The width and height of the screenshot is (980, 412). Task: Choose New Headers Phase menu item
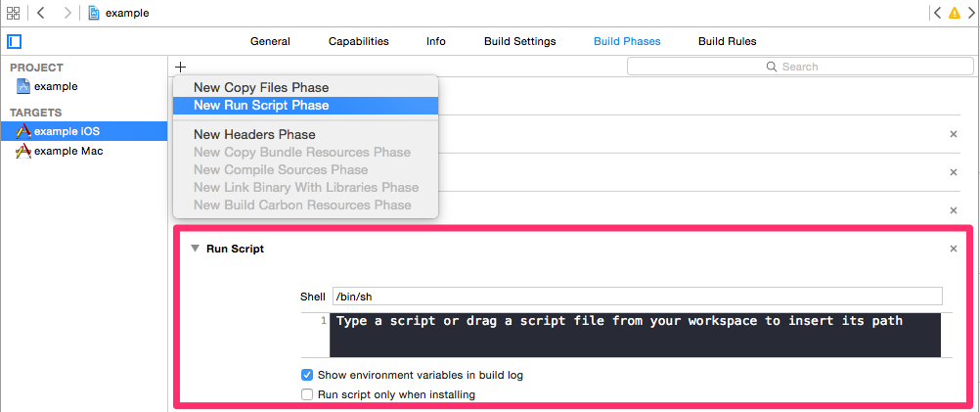(x=254, y=134)
